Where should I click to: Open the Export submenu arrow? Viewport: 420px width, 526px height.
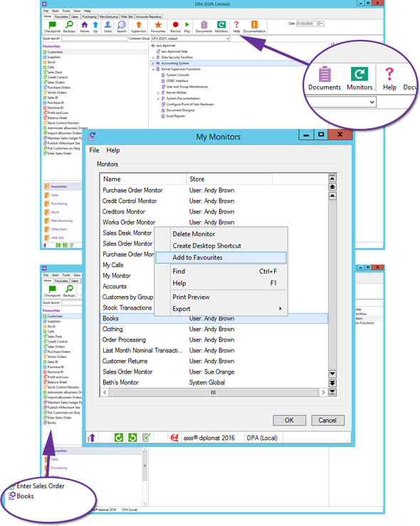click(x=280, y=309)
